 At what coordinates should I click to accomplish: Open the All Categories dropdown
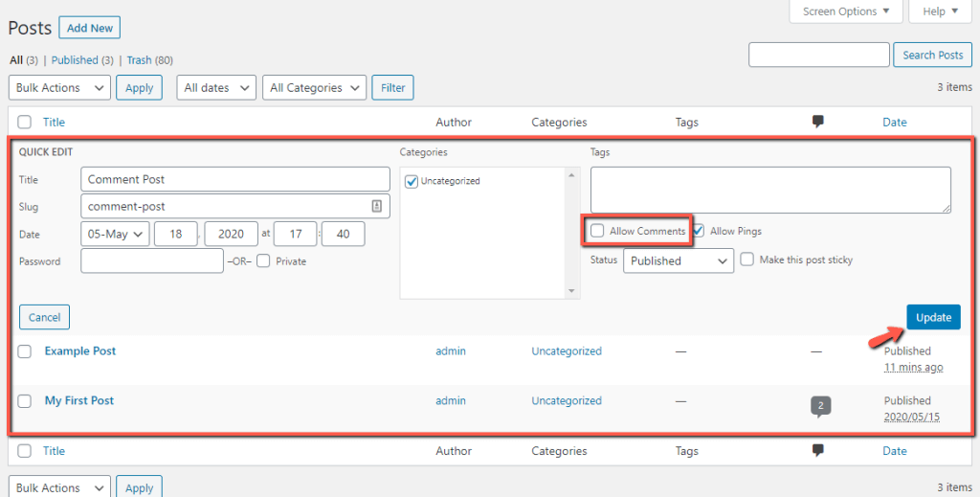click(x=314, y=87)
